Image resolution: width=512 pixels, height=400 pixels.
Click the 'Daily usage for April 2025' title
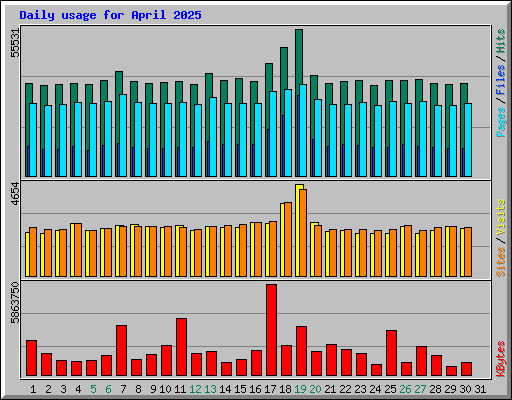[x=110, y=15]
